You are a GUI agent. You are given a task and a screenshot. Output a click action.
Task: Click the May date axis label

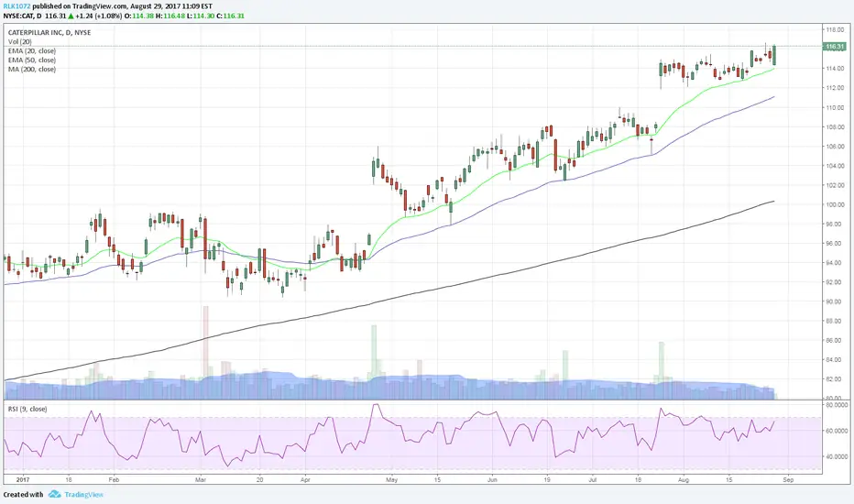pyautogui.click(x=391, y=480)
